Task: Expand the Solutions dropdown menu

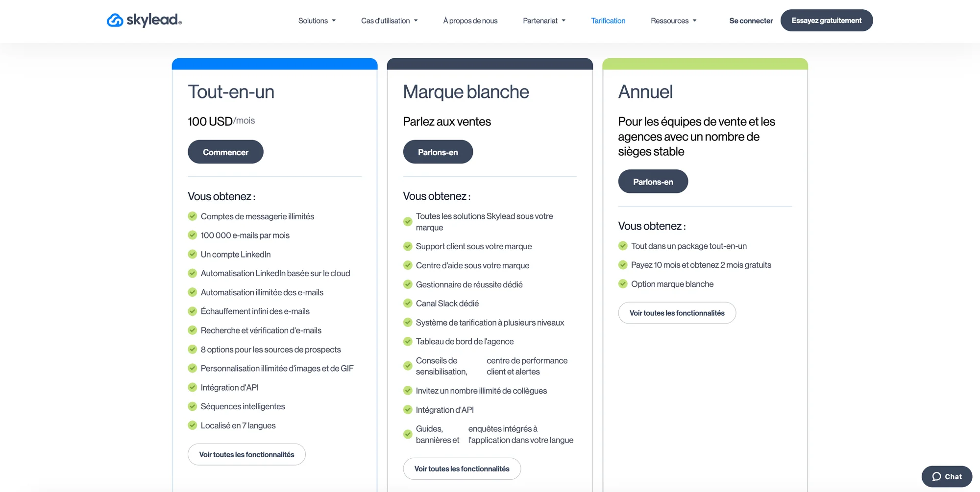Action: [317, 21]
